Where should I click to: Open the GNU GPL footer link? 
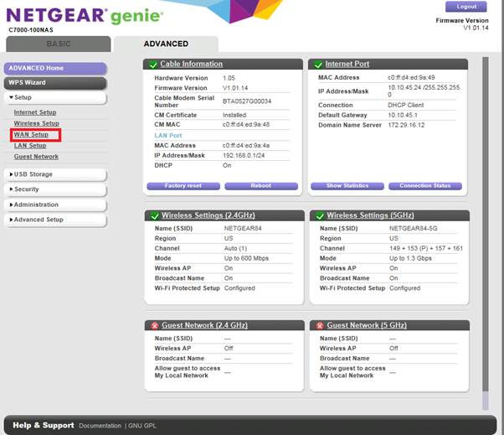[142, 426]
